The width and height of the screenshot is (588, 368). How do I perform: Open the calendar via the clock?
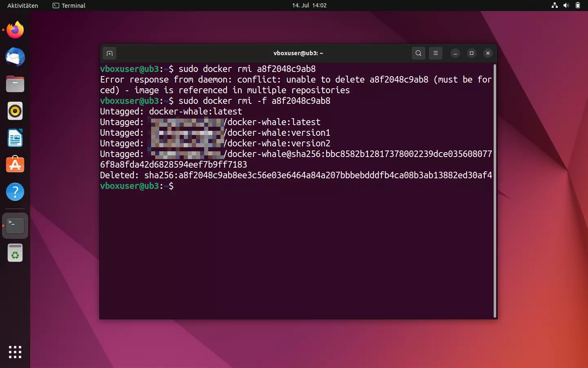(x=310, y=5)
